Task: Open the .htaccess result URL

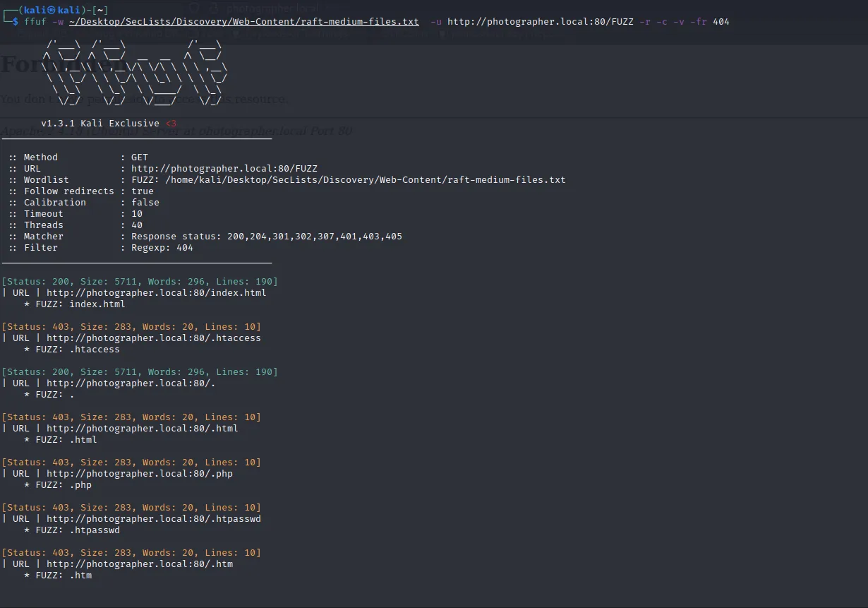Action: coord(153,338)
